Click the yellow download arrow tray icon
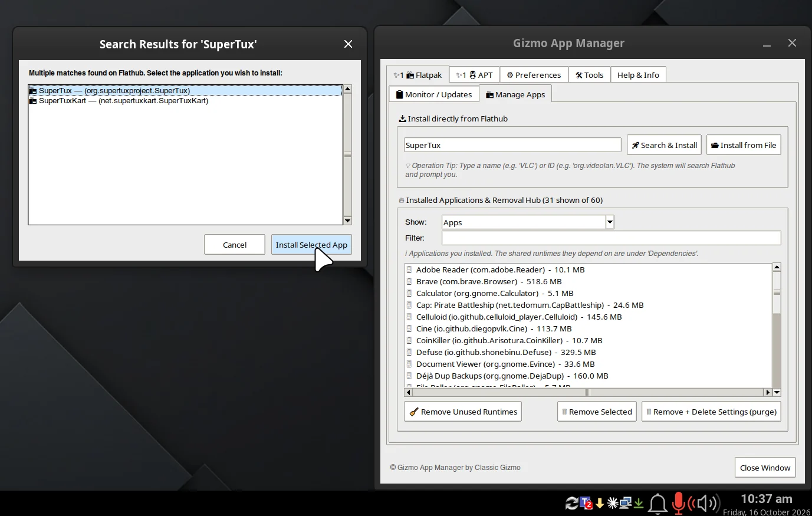812x516 pixels. coord(600,503)
